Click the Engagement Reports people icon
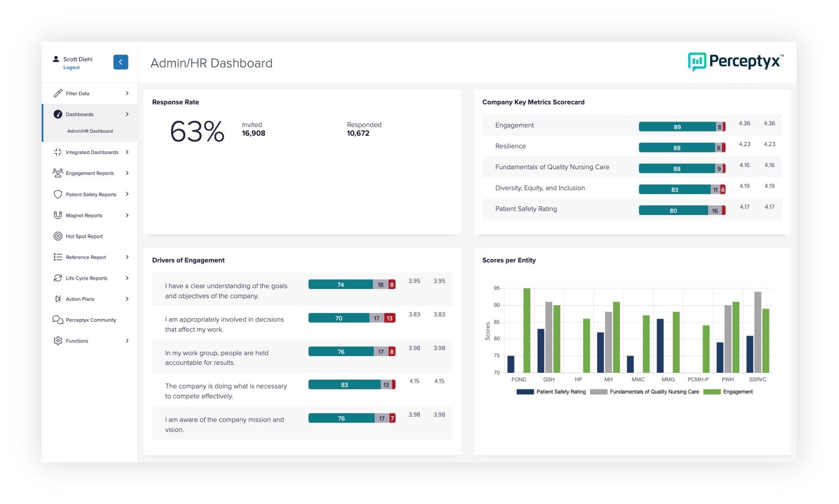The width and height of the screenshot is (839, 504). [58, 173]
